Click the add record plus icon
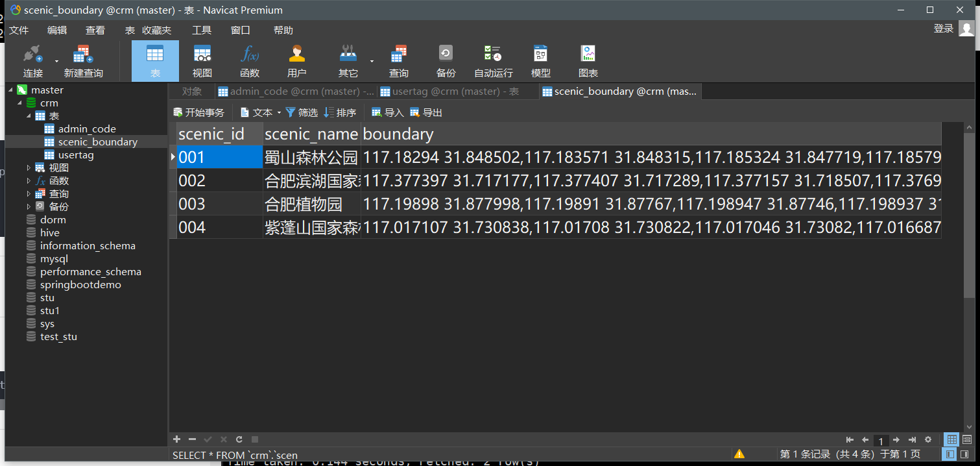The width and height of the screenshot is (980, 466). coord(177,439)
